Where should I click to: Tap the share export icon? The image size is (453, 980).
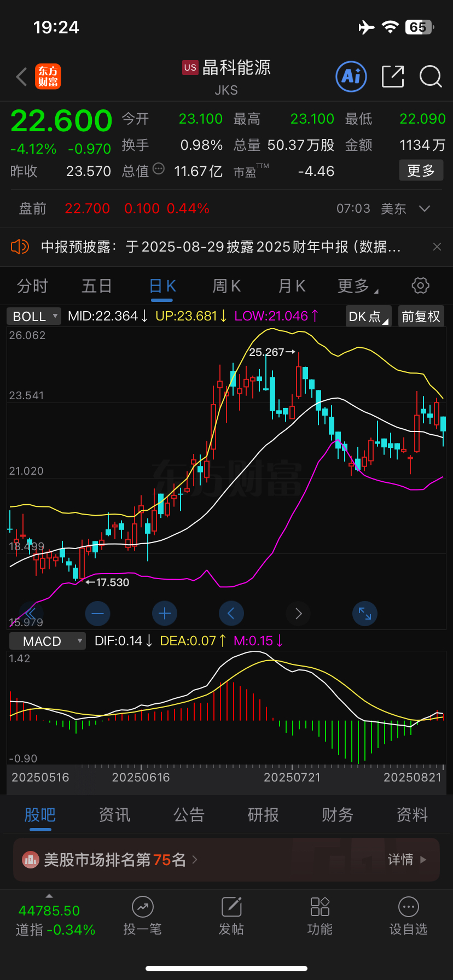pyautogui.click(x=392, y=76)
